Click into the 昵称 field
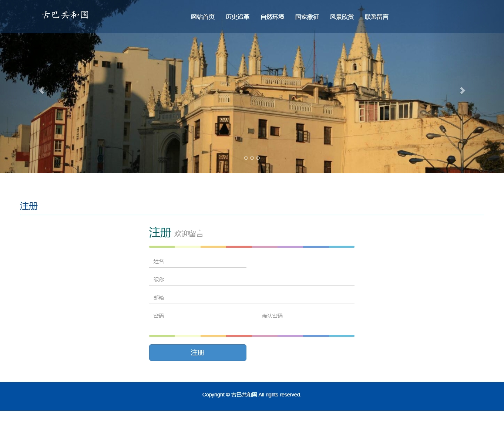 point(252,280)
